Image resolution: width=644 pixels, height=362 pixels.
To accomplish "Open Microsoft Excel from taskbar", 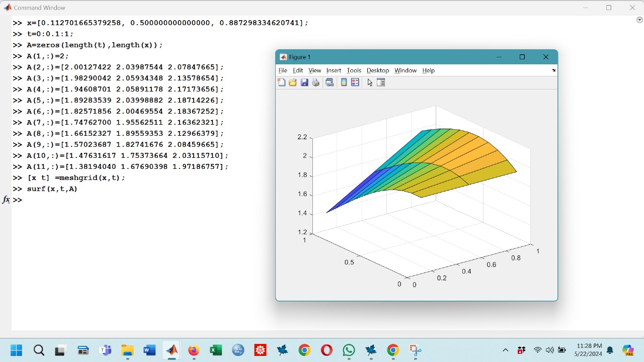I will tap(216, 350).
